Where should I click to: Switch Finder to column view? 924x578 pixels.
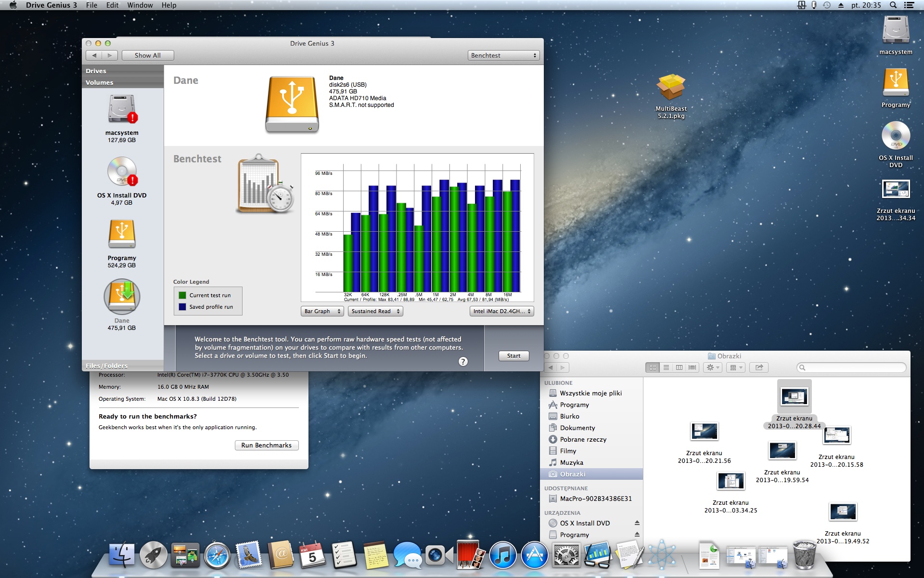(x=679, y=368)
